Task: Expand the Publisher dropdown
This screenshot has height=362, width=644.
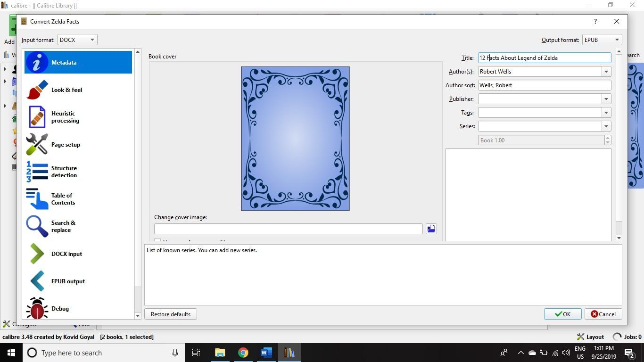Action: pyautogui.click(x=606, y=99)
